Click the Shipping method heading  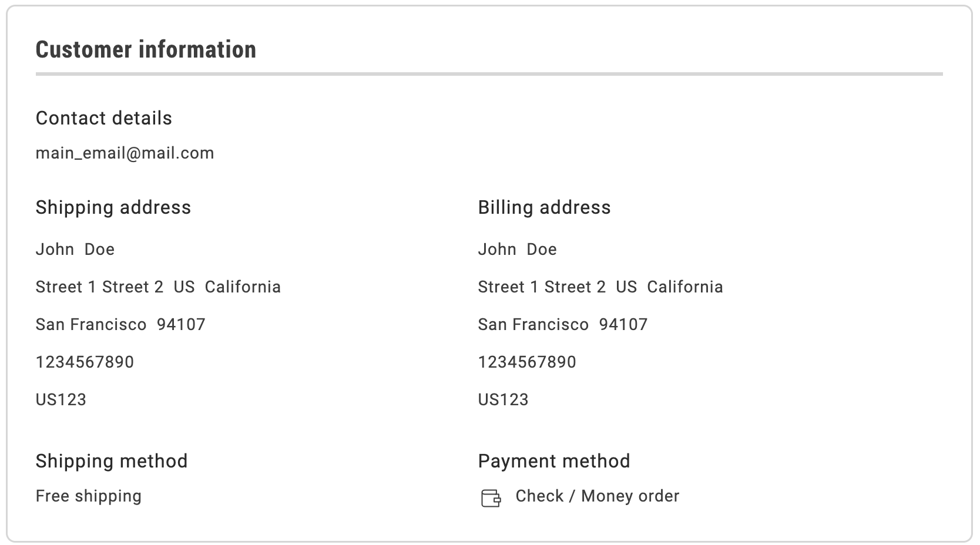pyautogui.click(x=112, y=461)
